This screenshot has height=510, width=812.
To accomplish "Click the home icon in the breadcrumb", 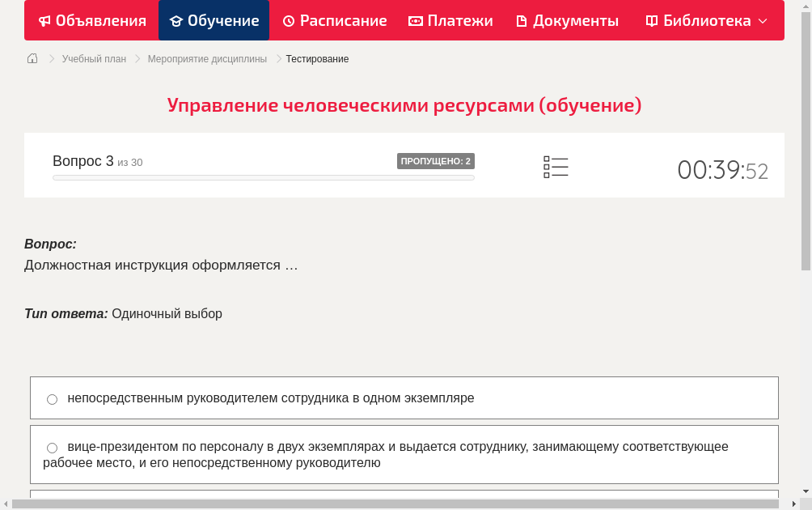I will [32, 58].
